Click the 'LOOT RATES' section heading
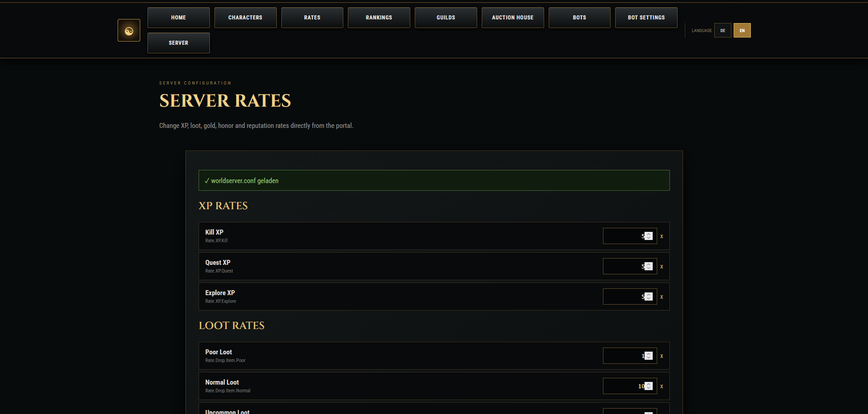Viewport: 868px width, 414px height. [x=232, y=325]
